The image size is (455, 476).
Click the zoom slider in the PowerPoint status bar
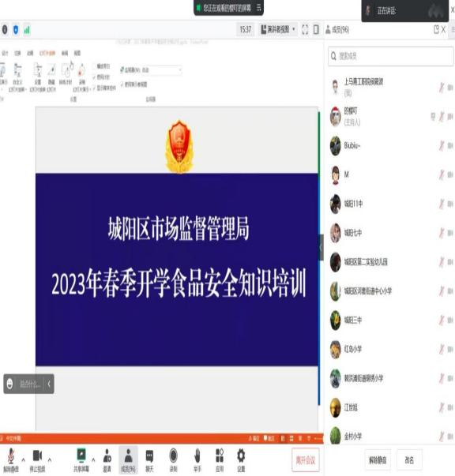pos(318,438)
